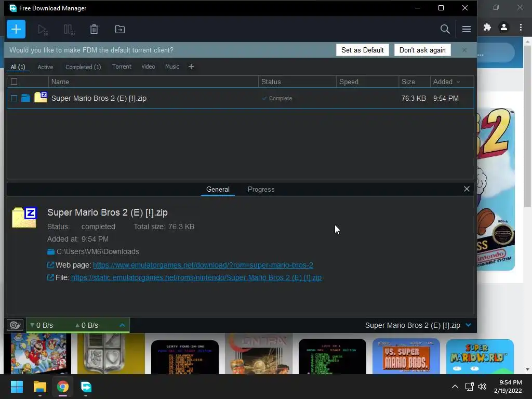This screenshot has width=532, height=399.
Task: Toggle snail mode icon in status bar
Action: (15, 325)
